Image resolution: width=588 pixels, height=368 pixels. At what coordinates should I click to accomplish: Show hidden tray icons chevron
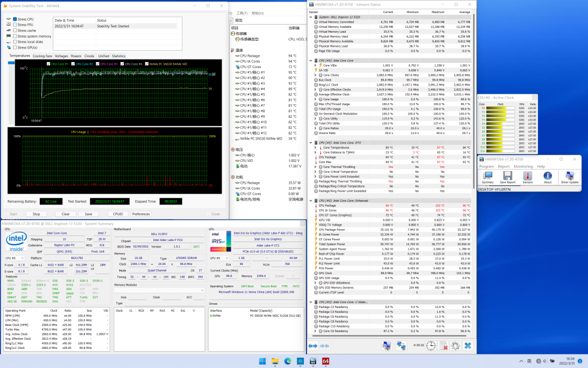(521, 361)
